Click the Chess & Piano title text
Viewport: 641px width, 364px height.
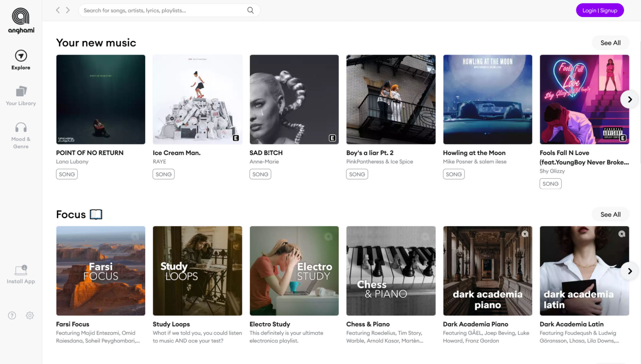pyautogui.click(x=368, y=324)
